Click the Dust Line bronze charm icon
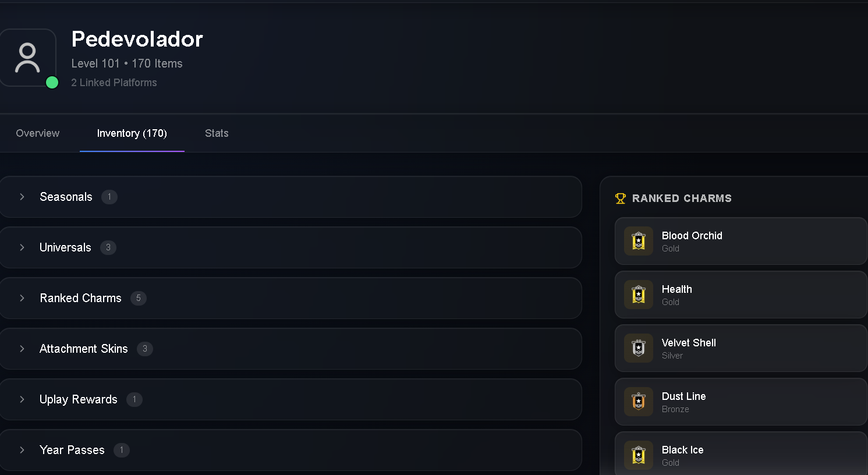Viewport: 868px width, 475px height. click(639, 402)
